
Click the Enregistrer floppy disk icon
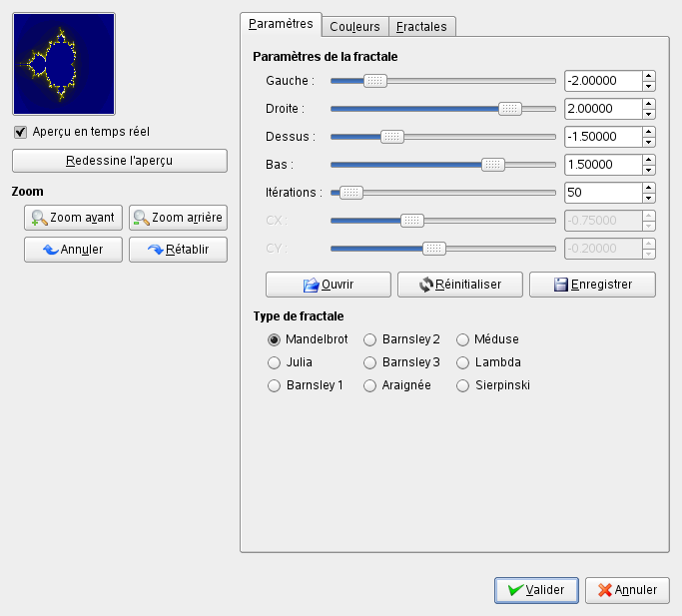(561, 285)
